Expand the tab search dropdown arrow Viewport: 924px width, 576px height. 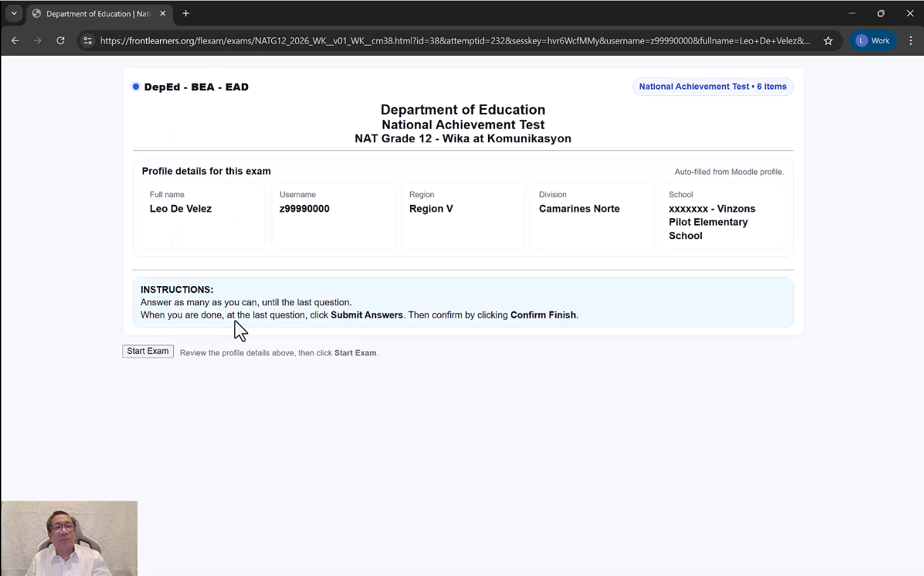pos(14,13)
